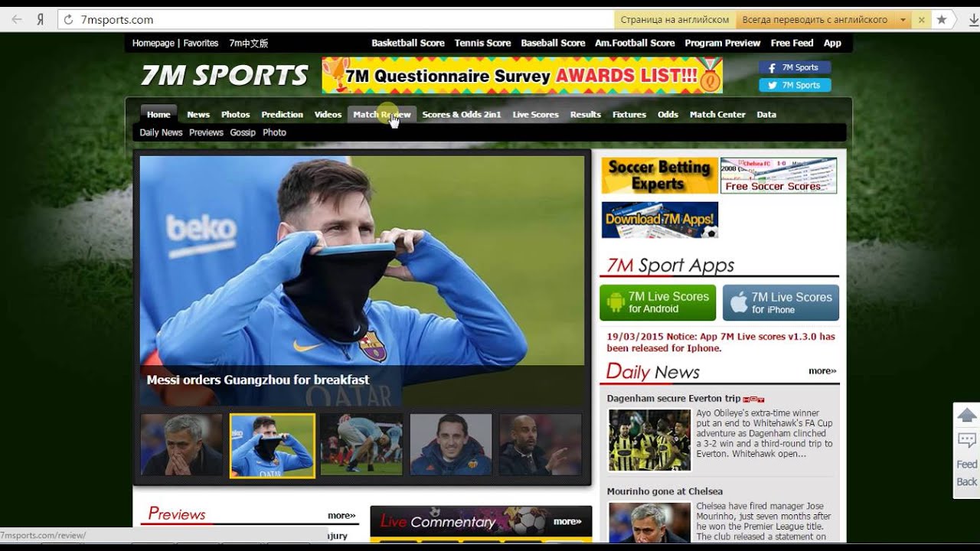This screenshot has height=551, width=980.
Task: Click Favorites link in top bar
Action: pyautogui.click(x=201, y=43)
